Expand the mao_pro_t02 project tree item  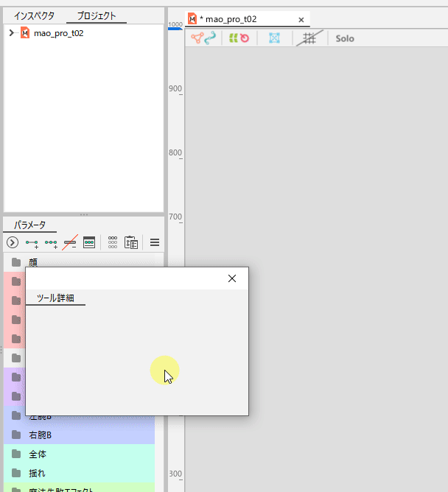click(10, 33)
